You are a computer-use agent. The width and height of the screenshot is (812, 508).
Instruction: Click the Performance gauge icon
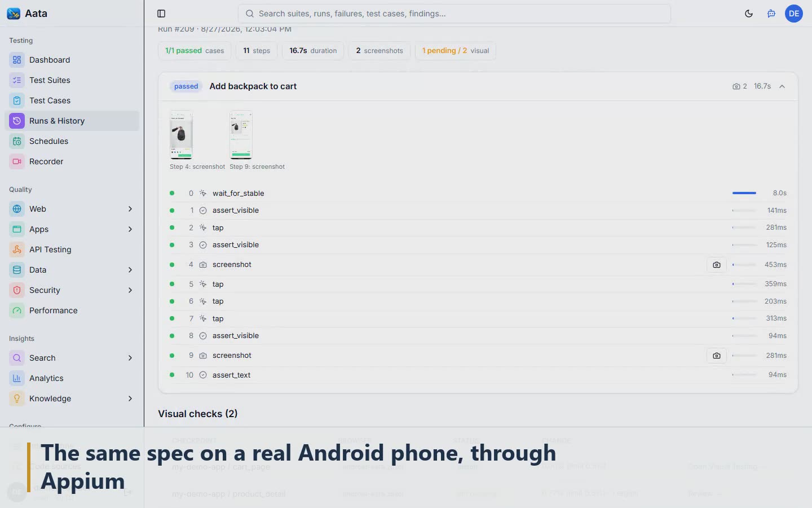17,310
